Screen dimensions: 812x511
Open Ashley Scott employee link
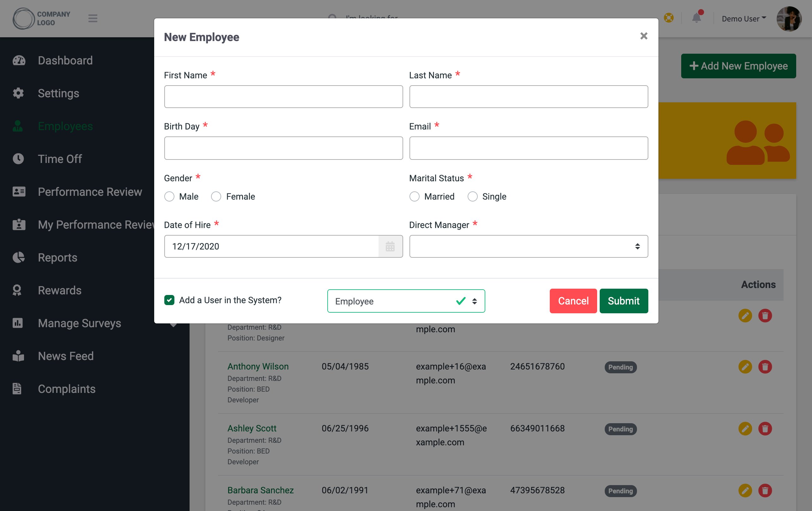coord(252,429)
